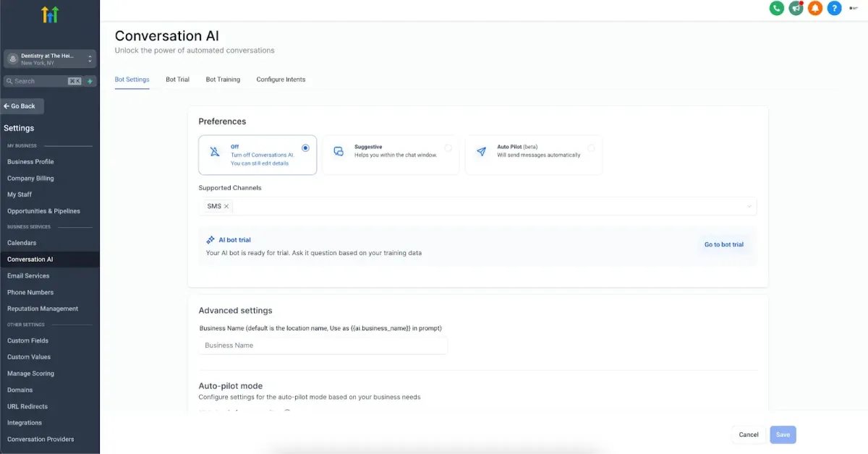Viewport: 868px width, 454px height.
Task: Click the green phone dialer icon
Action: click(x=777, y=9)
